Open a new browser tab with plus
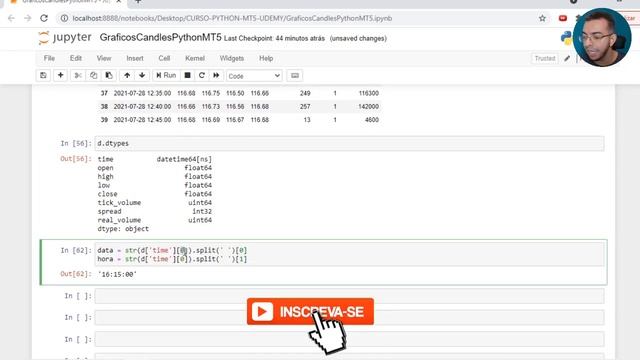The height and width of the screenshot is (360, 640). click(138, 2)
